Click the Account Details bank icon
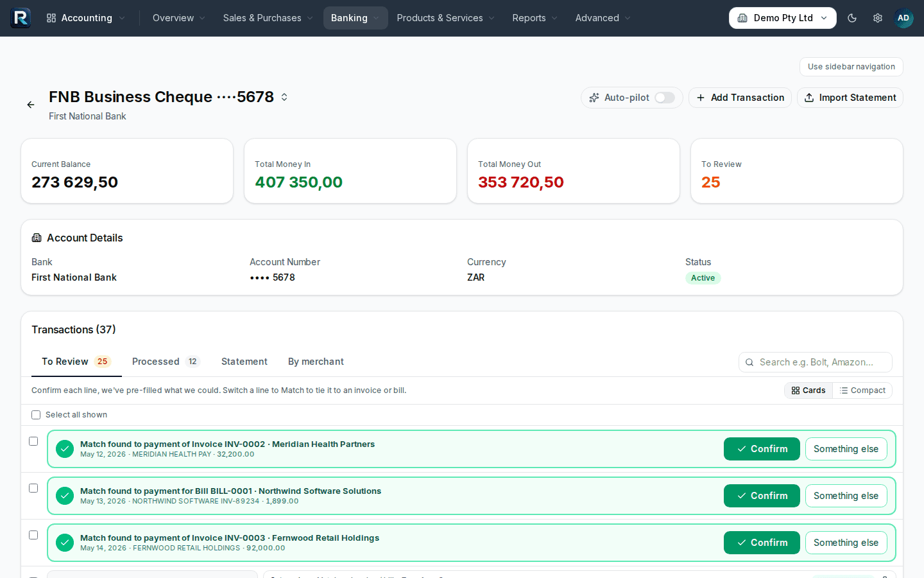This screenshot has width=924, height=578. pyautogui.click(x=37, y=238)
